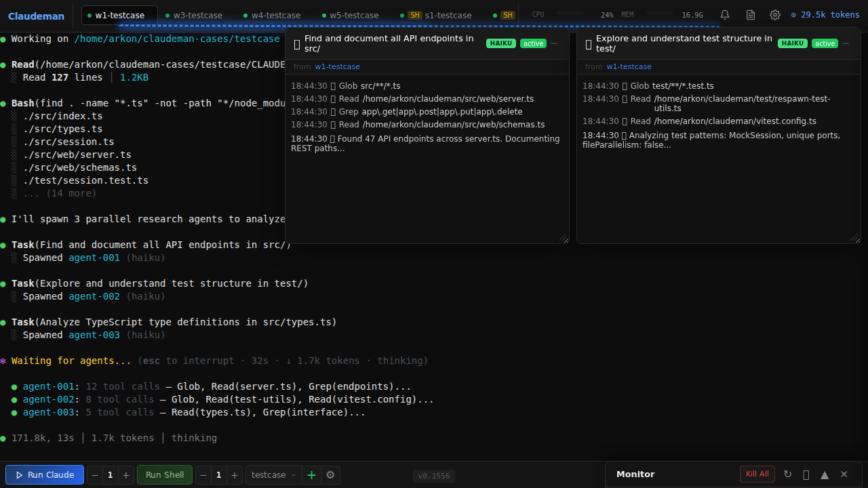The image size is (868, 488).
Task: Open case settings gear in bottom bar
Action: point(330,475)
